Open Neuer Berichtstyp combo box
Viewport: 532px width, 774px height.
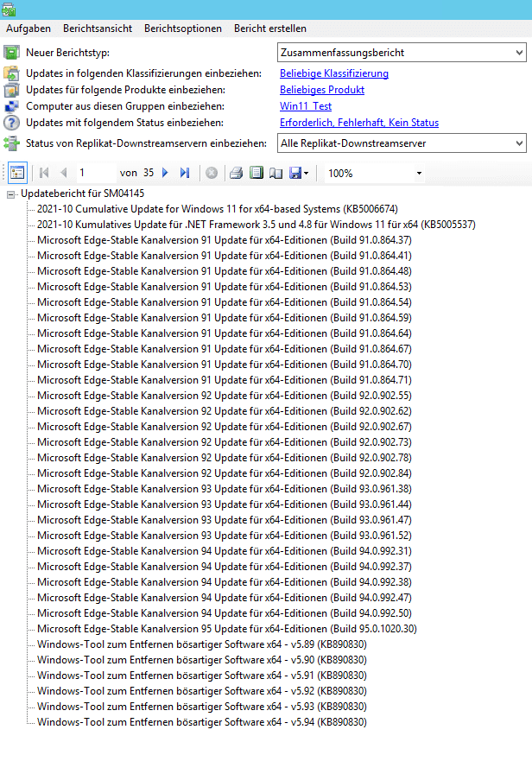(x=402, y=53)
